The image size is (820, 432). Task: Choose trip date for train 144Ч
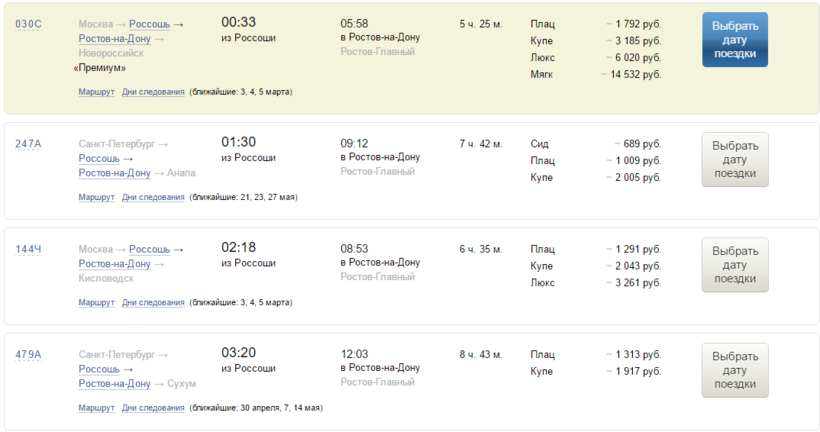click(x=734, y=264)
